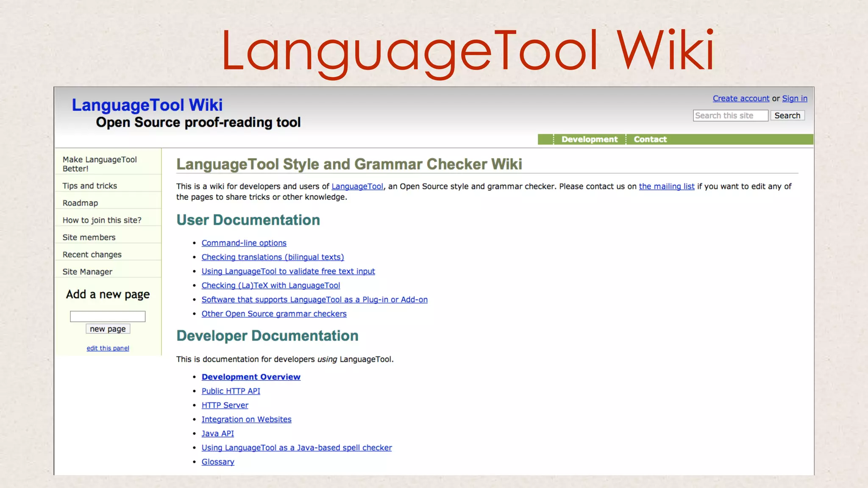
Task: Focus the Search this site field
Action: point(731,116)
